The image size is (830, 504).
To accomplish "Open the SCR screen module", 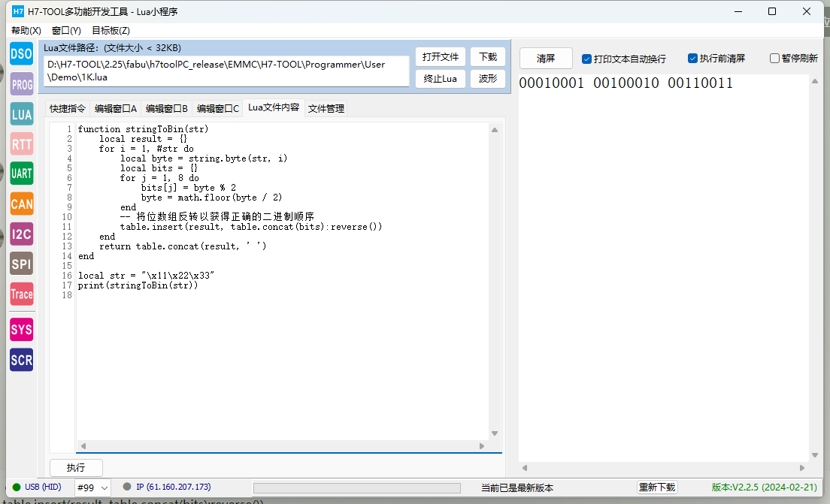I will click(22, 360).
